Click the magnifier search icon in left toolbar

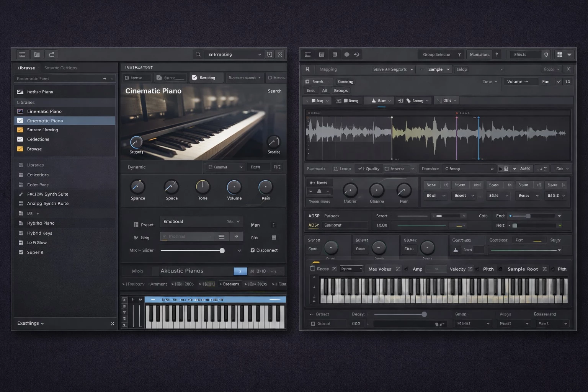pyautogui.click(x=198, y=54)
